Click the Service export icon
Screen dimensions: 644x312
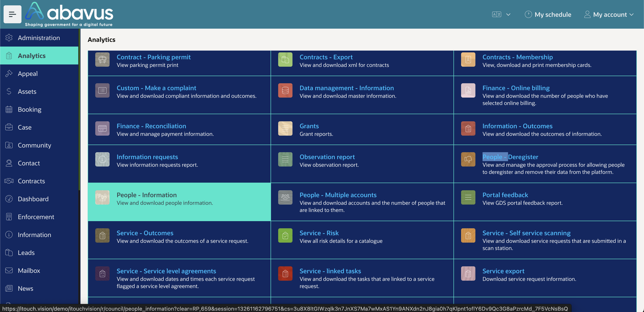(468, 274)
